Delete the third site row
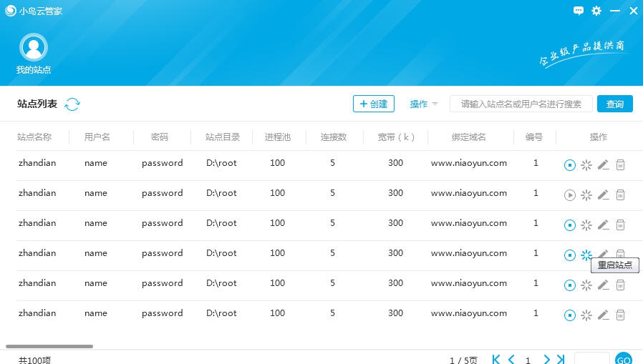Screen dimensions: 643x364 click(621, 225)
